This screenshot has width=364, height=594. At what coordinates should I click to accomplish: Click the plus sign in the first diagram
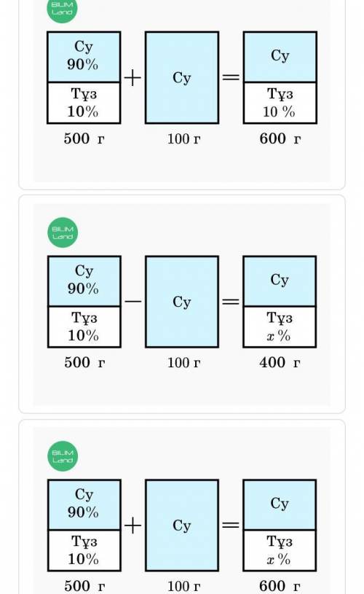[x=132, y=78]
